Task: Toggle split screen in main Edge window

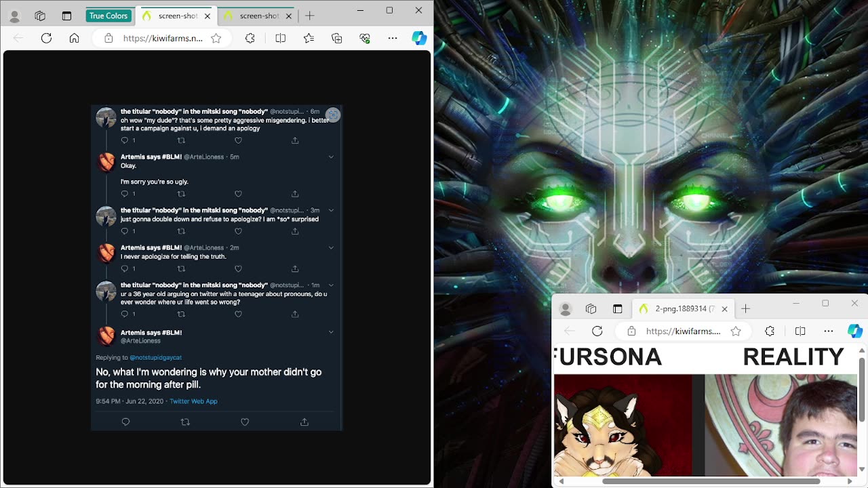Action: [x=280, y=38]
